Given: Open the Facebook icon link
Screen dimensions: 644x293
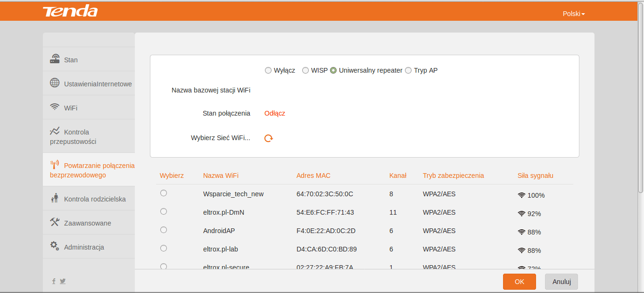Looking at the screenshot, I should tap(54, 281).
